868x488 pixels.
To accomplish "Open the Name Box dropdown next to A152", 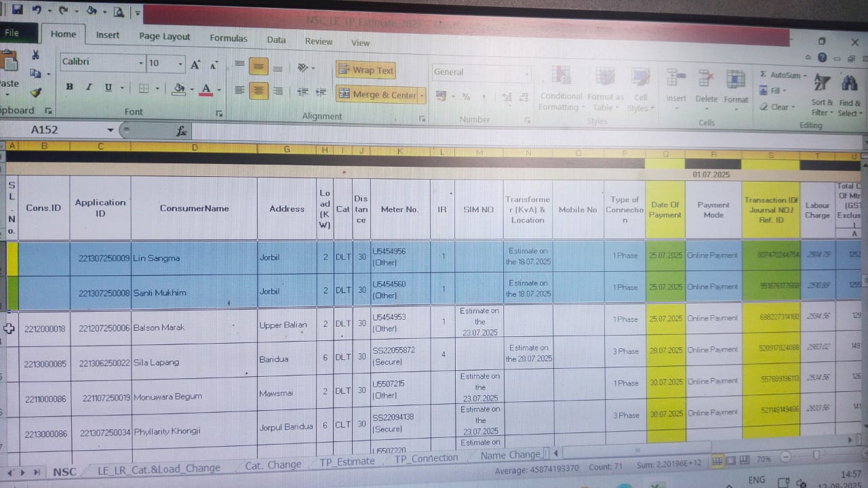I will coord(111,130).
